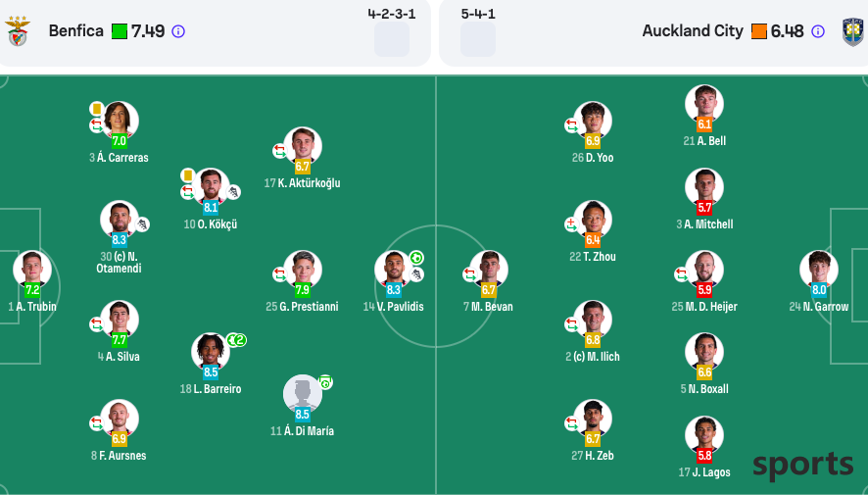The width and height of the screenshot is (868, 495).
Task: Open G. Prestianni player name link
Action: tap(302, 307)
